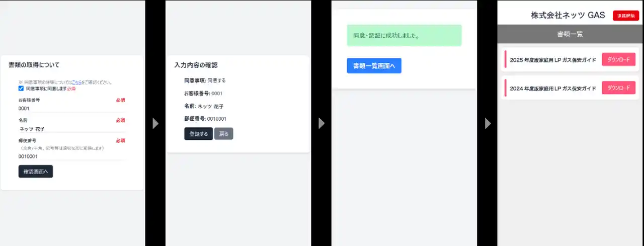This screenshot has height=246, width=644.
Task: Download the 2025 年度版 LP ガス保安ガイド
Action: tap(618, 59)
